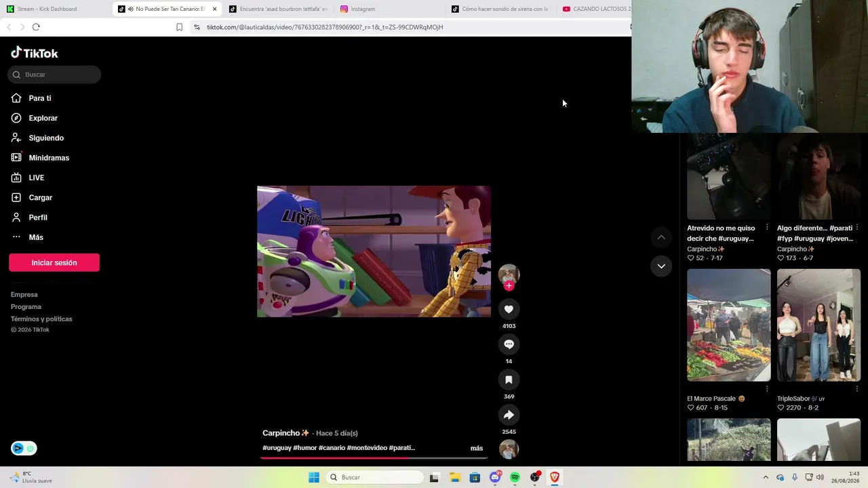Switch to 'Encuentra asad bourbron lattafa' tab
868x488 pixels.
click(x=278, y=9)
